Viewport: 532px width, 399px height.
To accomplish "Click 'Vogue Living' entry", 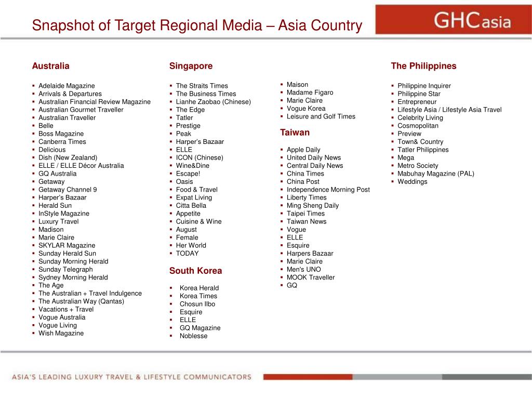I will coord(58,325).
